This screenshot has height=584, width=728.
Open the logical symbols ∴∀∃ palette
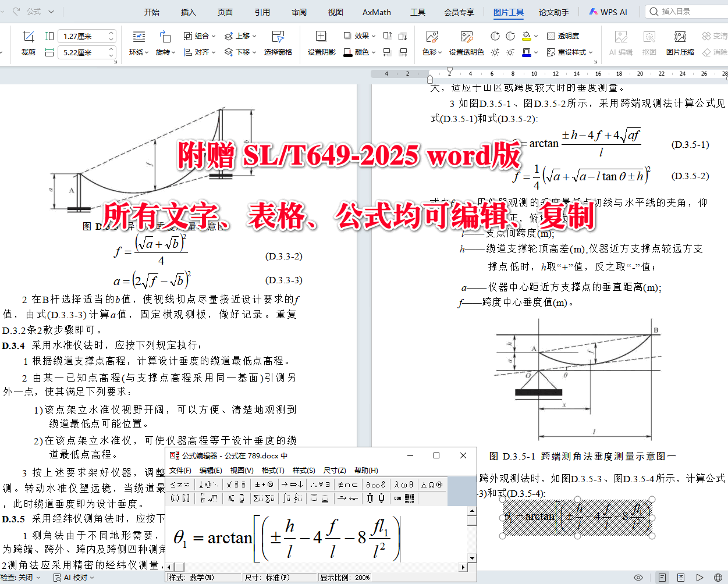pos(320,484)
